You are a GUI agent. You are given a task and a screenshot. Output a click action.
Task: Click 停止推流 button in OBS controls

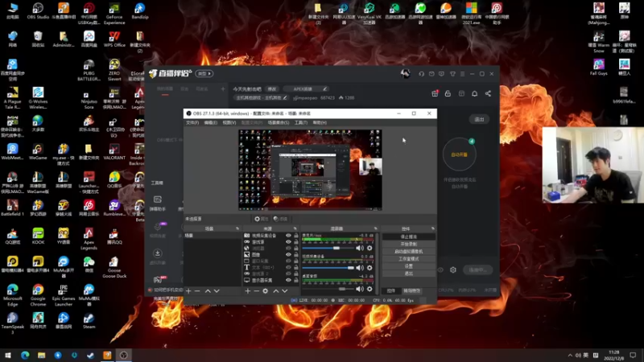[409, 237]
